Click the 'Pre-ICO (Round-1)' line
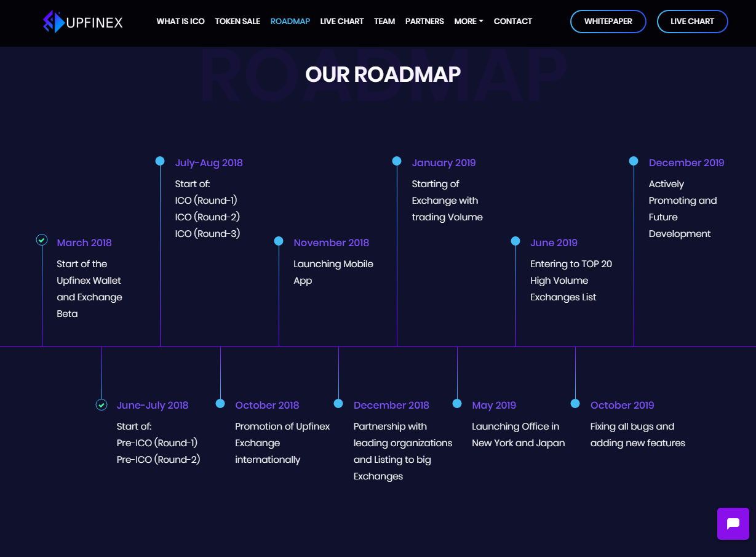Screen dimensions: 756x557 pyautogui.click(x=157, y=443)
